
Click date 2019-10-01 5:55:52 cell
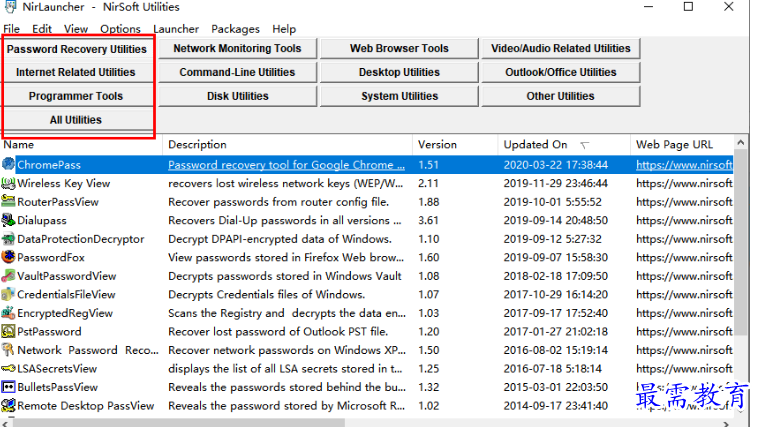tap(552, 202)
